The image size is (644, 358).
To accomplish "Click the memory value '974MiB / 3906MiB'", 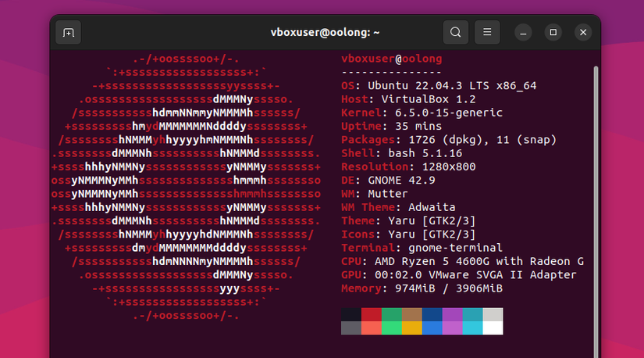I will [449, 288].
